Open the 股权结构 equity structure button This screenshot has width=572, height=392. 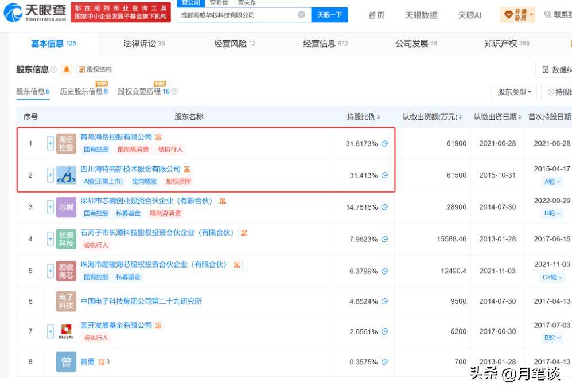(x=95, y=69)
